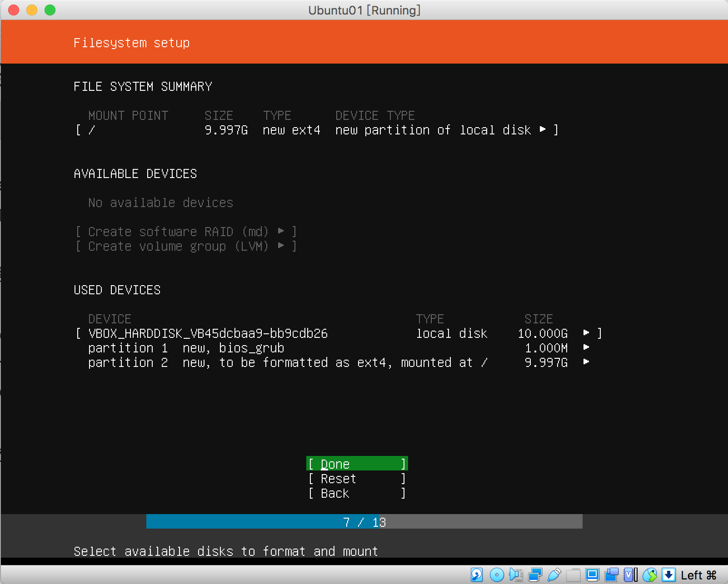Select the VBOX_HARDDISK_VB45dcbaa9-bb9cdb26 device name
The image size is (728, 584).
pos(208,333)
